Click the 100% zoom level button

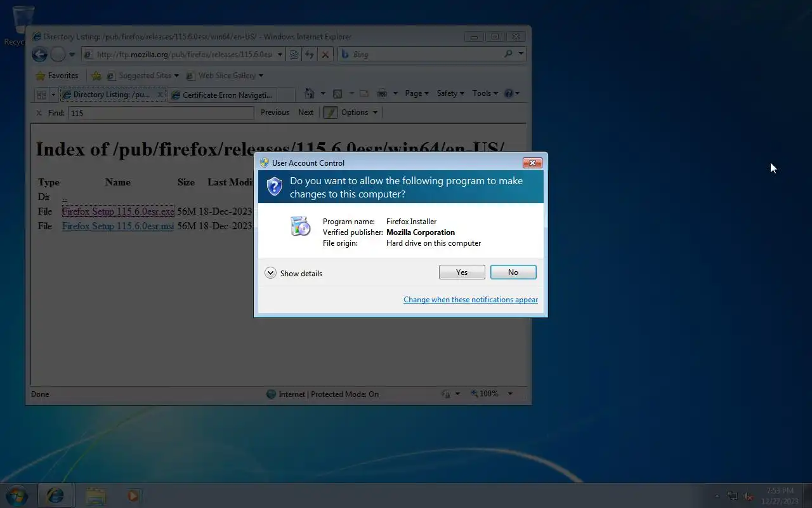[x=484, y=394]
